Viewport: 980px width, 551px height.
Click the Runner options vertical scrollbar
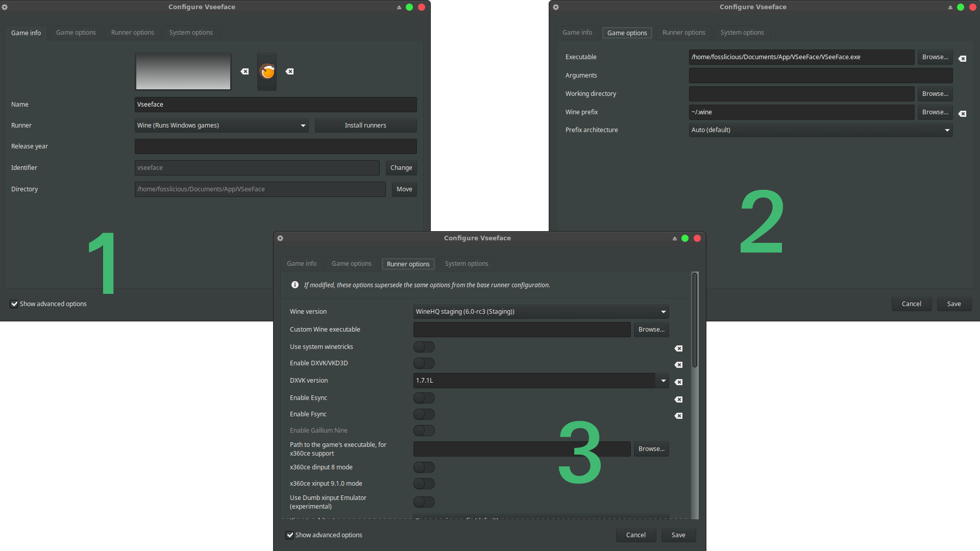(695, 320)
